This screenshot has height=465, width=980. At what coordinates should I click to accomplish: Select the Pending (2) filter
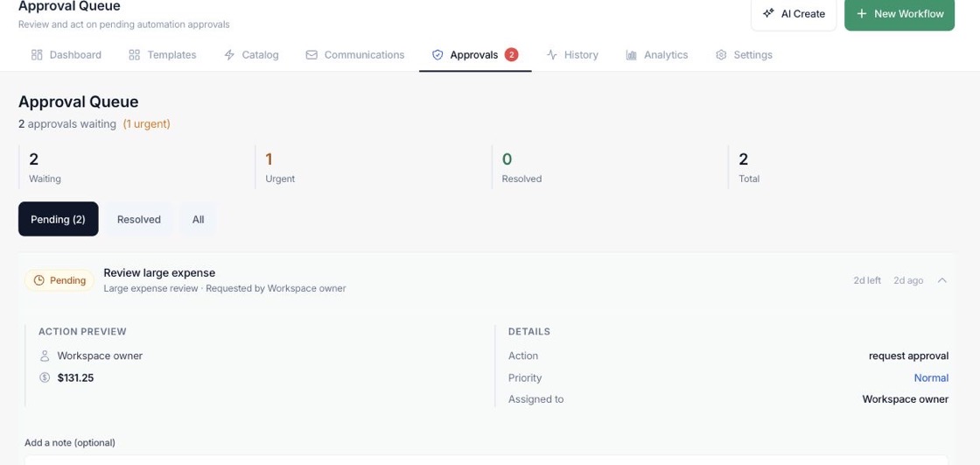pos(58,219)
